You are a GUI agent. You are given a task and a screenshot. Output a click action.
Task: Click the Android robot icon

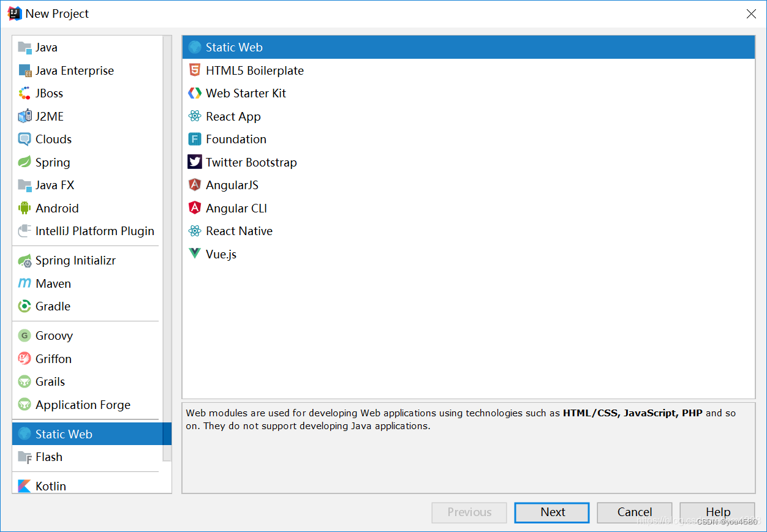(x=25, y=208)
